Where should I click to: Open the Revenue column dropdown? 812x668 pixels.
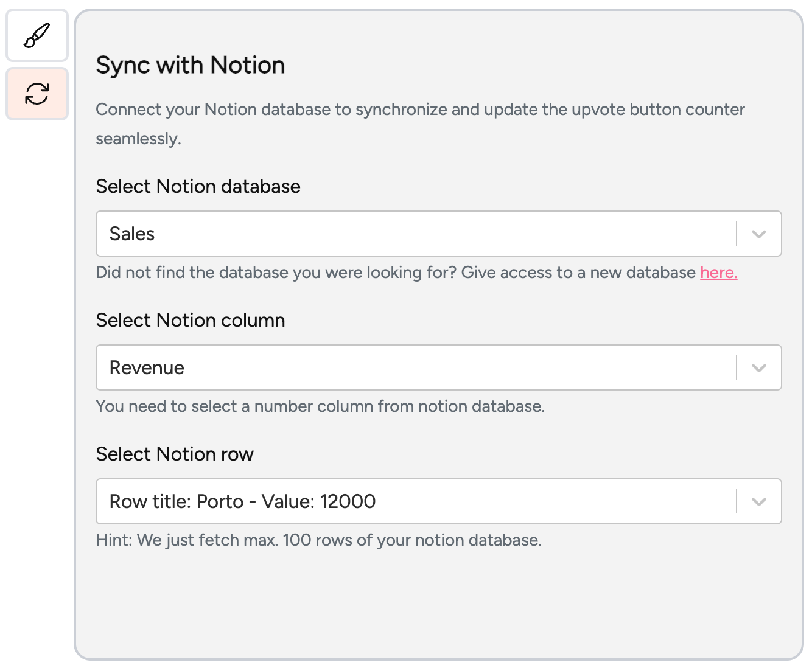coord(438,367)
